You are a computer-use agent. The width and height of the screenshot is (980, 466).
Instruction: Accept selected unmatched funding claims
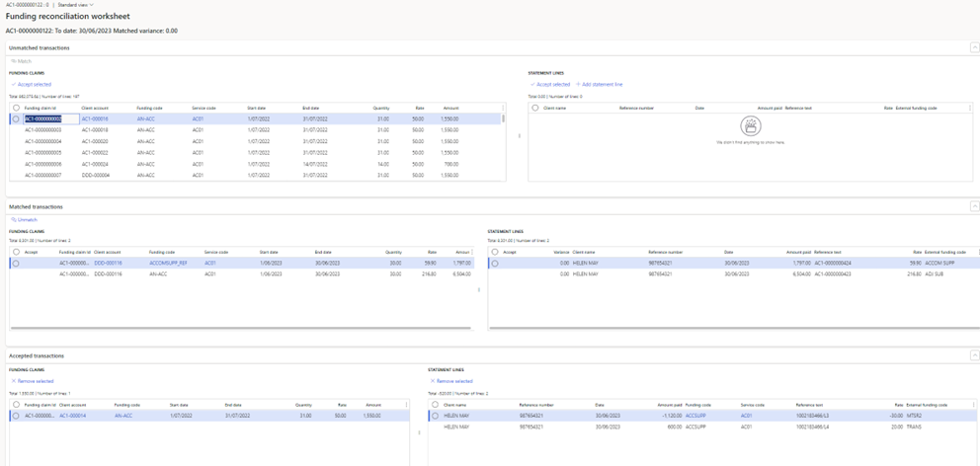pos(32,84)
